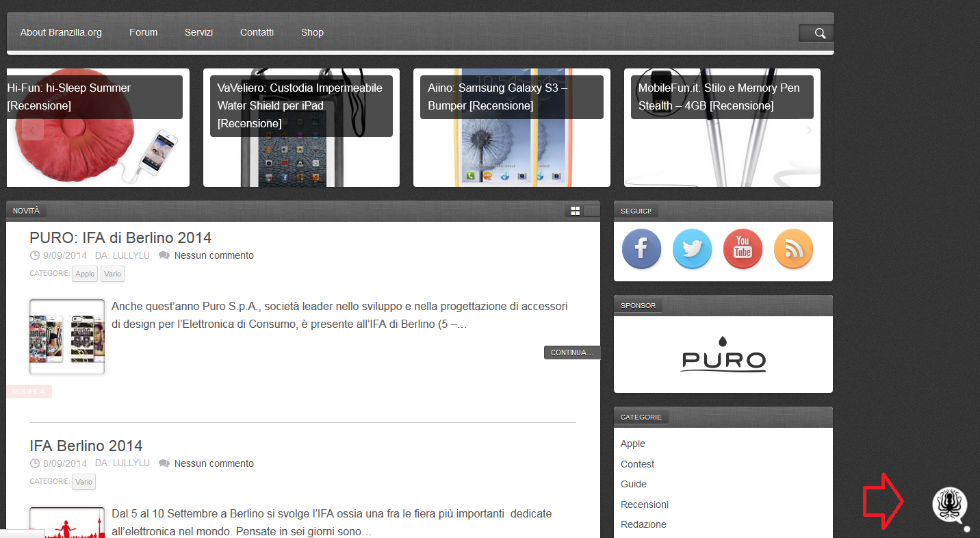Click the PURO sponsor logo
The image size is (980, 538).
(723, 354)
